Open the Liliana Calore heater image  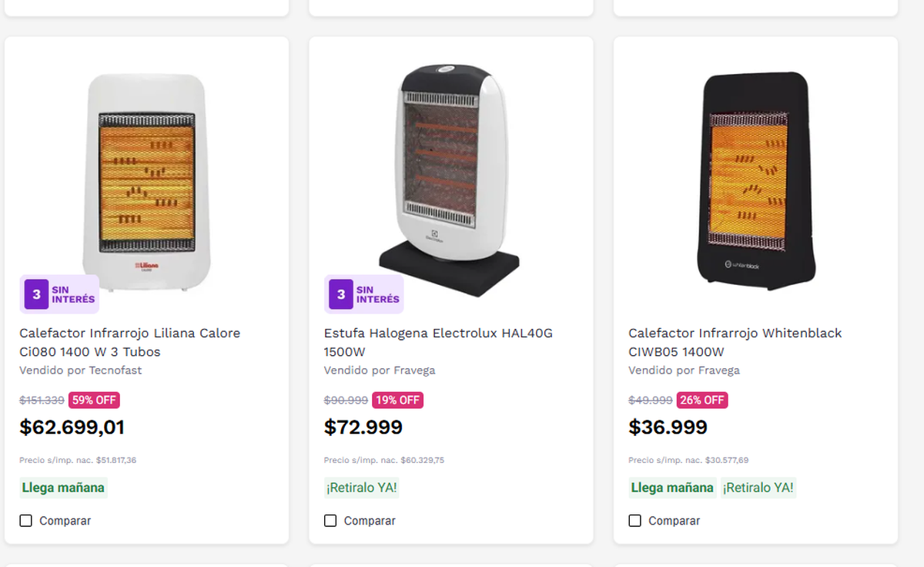point(146,181)
